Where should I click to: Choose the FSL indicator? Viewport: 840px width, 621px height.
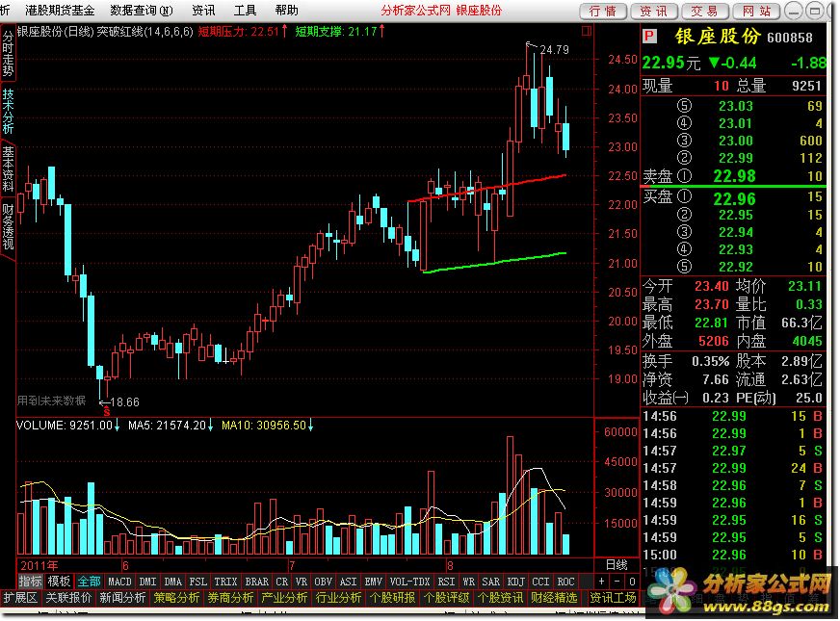197,582
